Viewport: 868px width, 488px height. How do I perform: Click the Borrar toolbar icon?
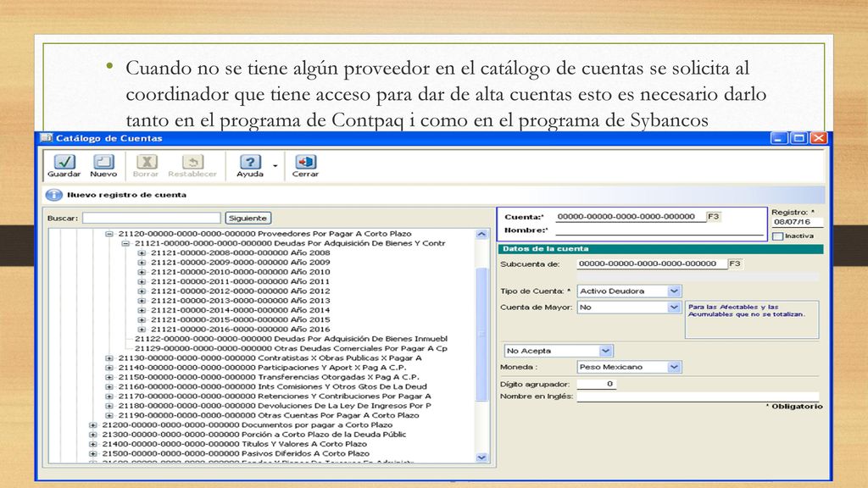(x=146, y=162)
